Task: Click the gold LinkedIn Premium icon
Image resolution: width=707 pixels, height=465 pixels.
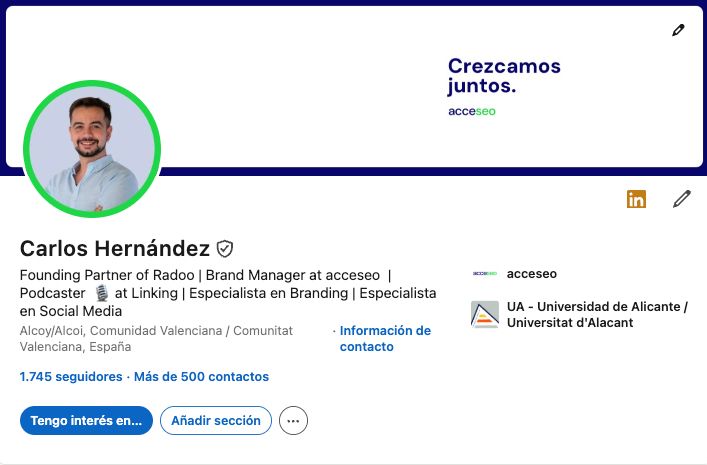Action: pyautogui.click(x=636, y=199)
